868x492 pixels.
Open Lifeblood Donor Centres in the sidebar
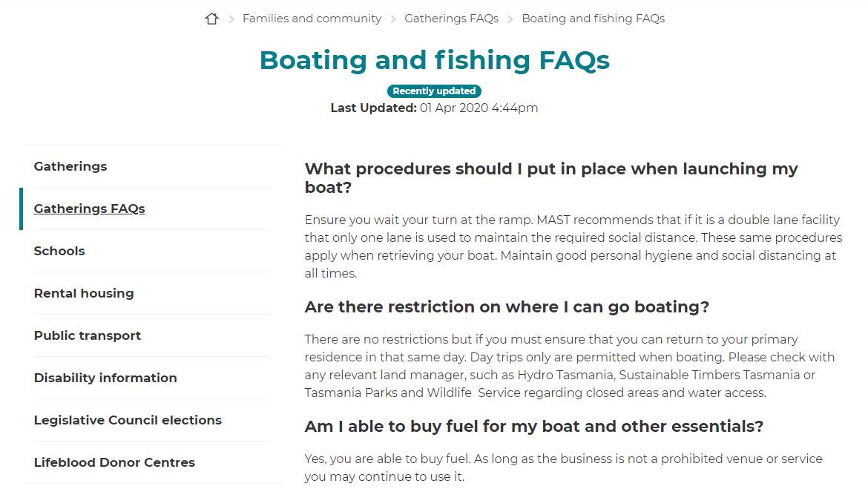coord(114,462)
